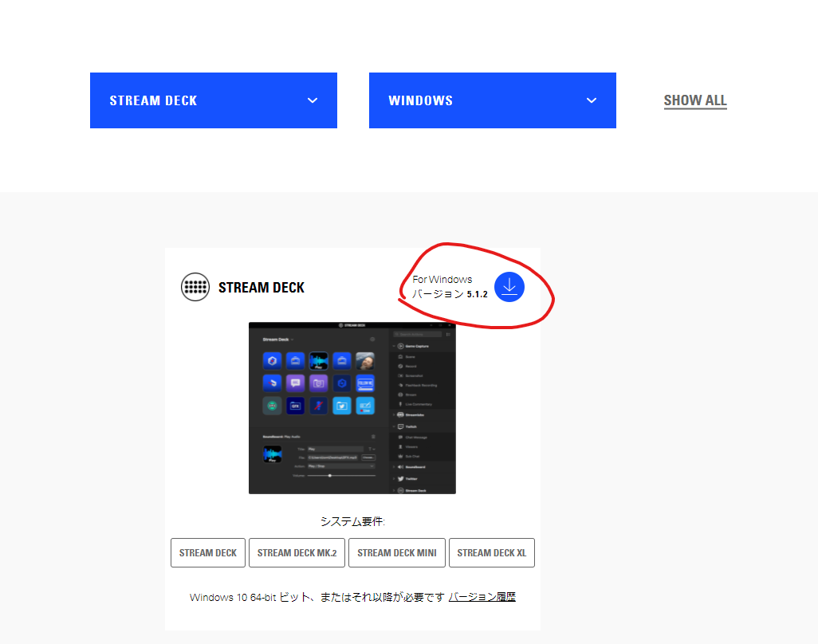Open the バージョン履歴 link
818x644 pixels.
[482, 596]
